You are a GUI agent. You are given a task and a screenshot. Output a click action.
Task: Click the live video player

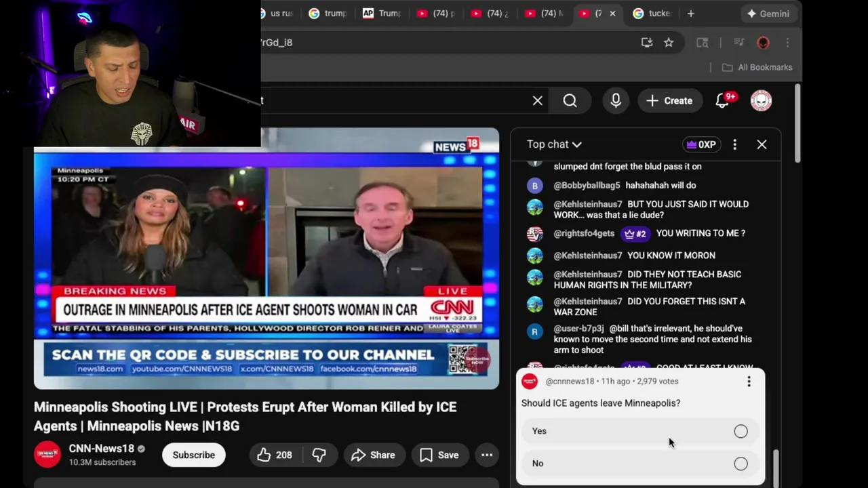tap(267, 258)
